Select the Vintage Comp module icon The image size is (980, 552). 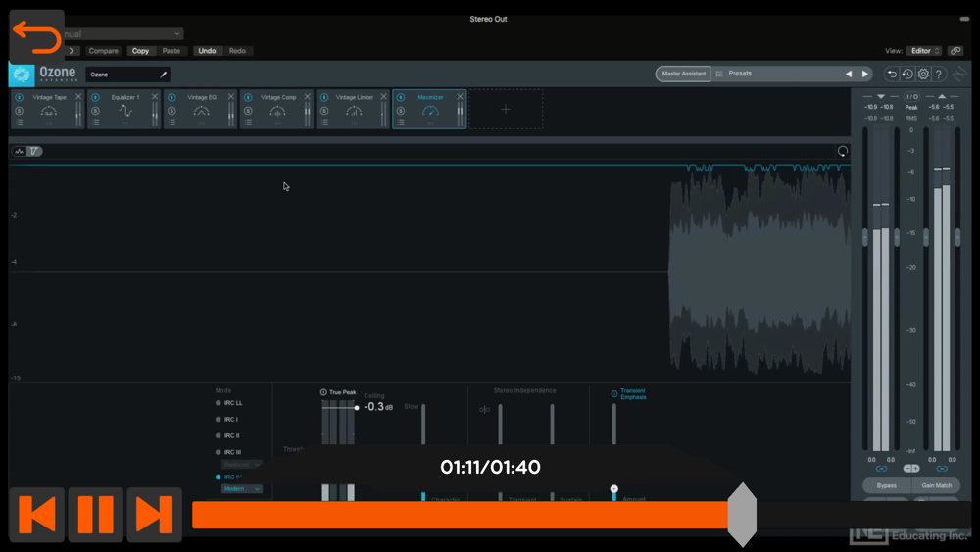(x=277, y=111)
